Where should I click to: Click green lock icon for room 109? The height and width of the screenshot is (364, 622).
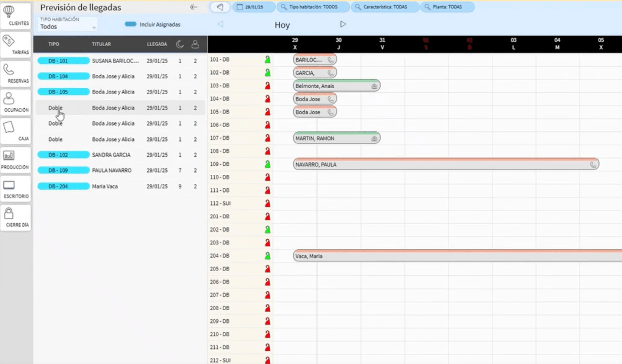267,164
